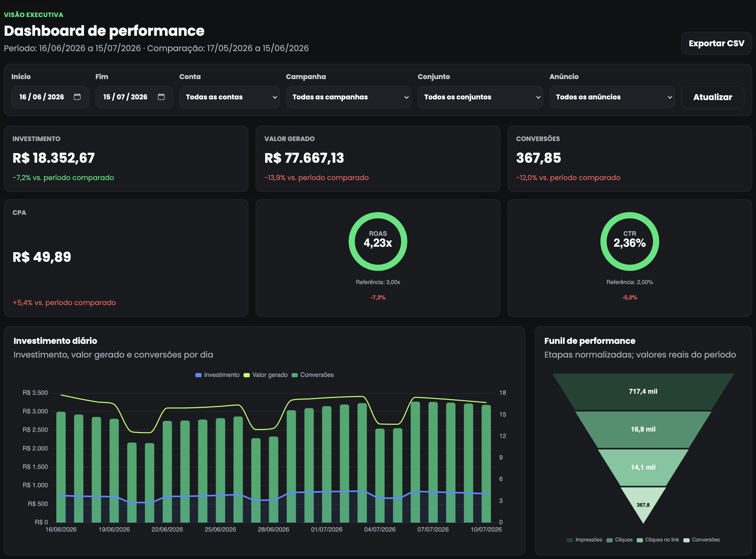Image resolution: width=756 pixels, height=559 pixels.
Task: Click the Referência: 2,00% label
Action: point(629,282)
